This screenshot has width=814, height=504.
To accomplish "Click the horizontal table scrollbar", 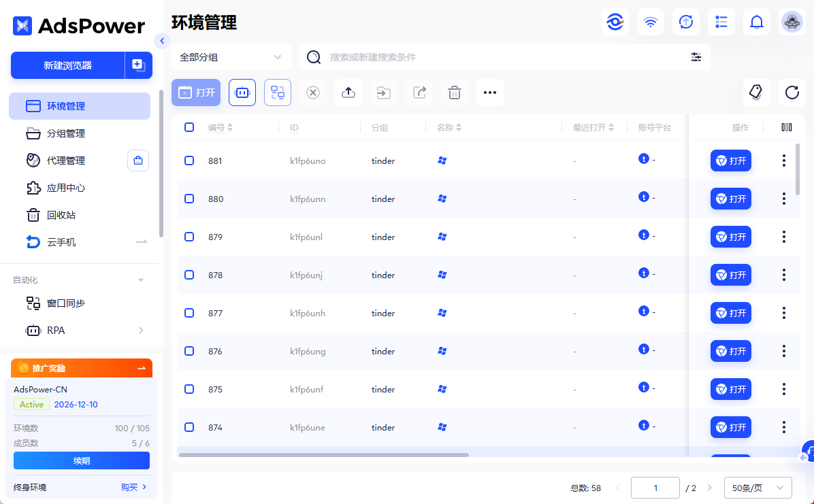I will [x=324, y=455].
